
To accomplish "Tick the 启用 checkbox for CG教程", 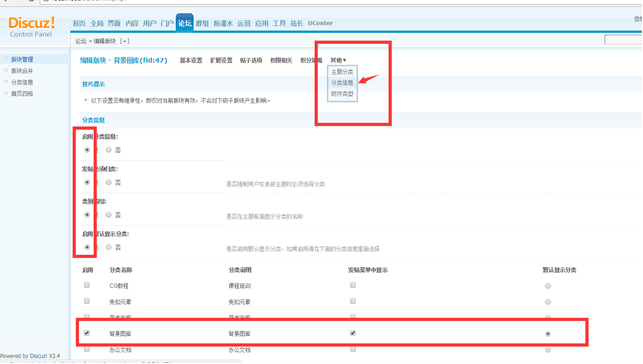I will tap(87, 285).
